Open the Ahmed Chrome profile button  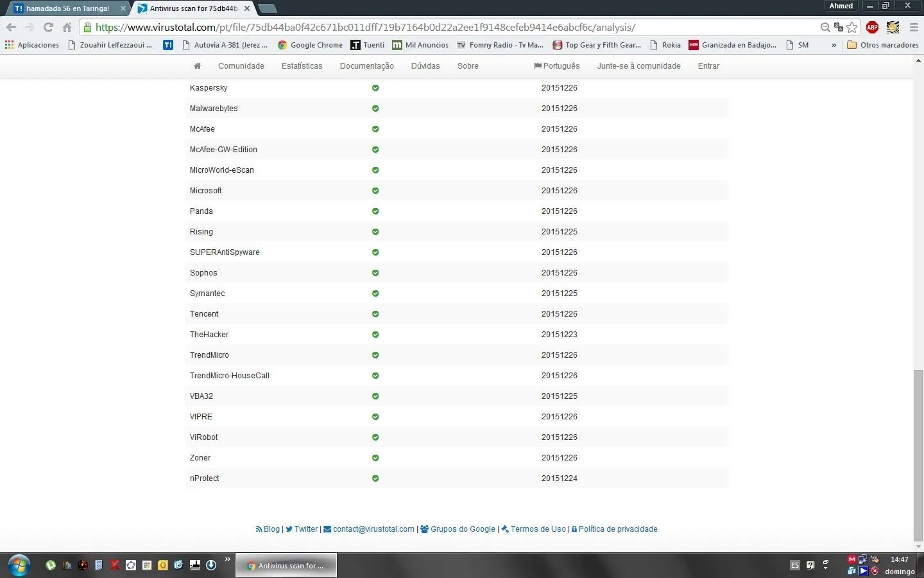(x=841, y=6)
